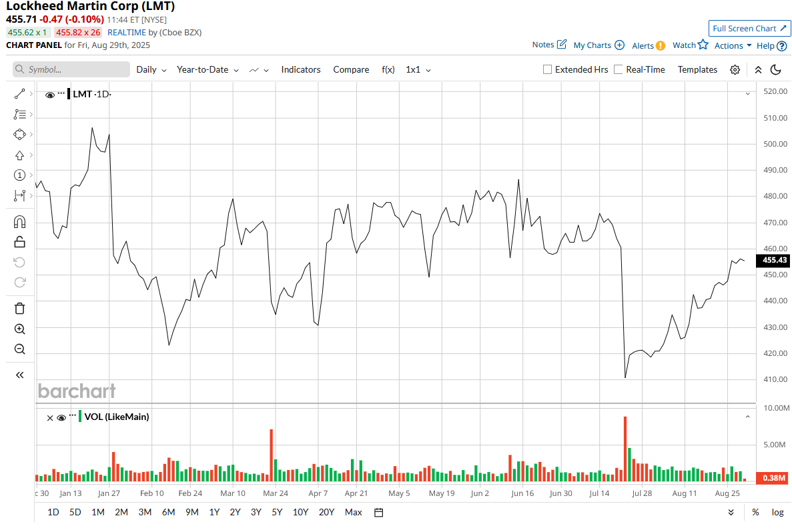Focus the Symbol search field

71,69
